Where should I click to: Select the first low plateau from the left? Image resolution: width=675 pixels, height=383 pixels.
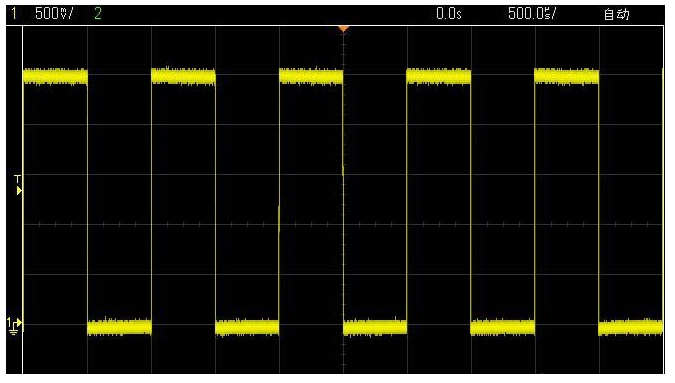[x=119, y=327]
